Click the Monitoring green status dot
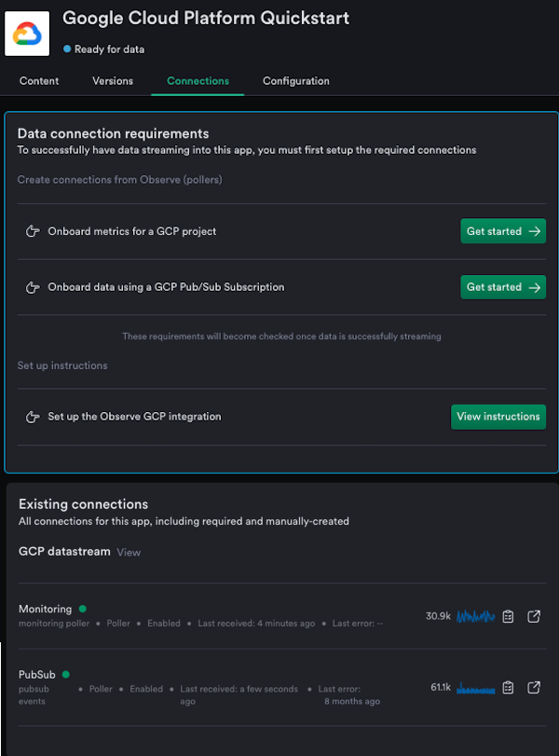559x756 pixels. click(82, 609)
